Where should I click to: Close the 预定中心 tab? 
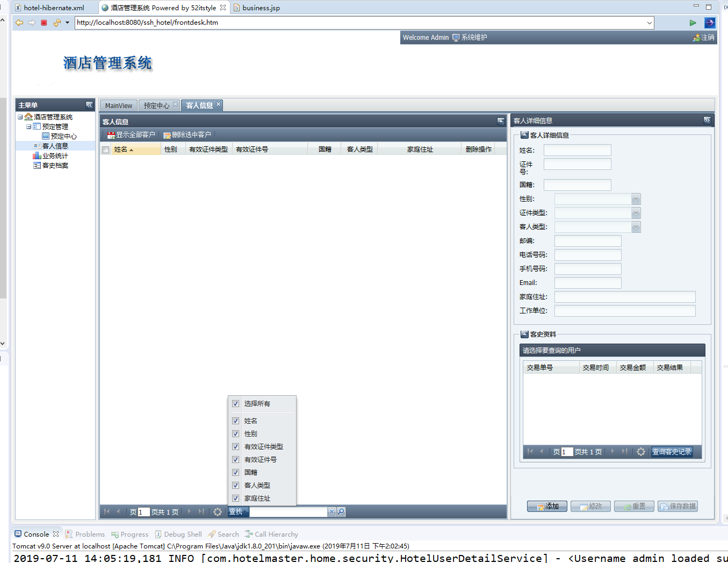coord(175,104)
